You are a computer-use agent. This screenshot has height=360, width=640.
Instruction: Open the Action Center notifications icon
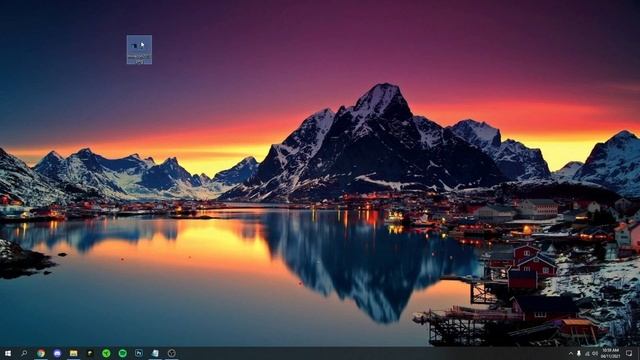click(629, 353)
